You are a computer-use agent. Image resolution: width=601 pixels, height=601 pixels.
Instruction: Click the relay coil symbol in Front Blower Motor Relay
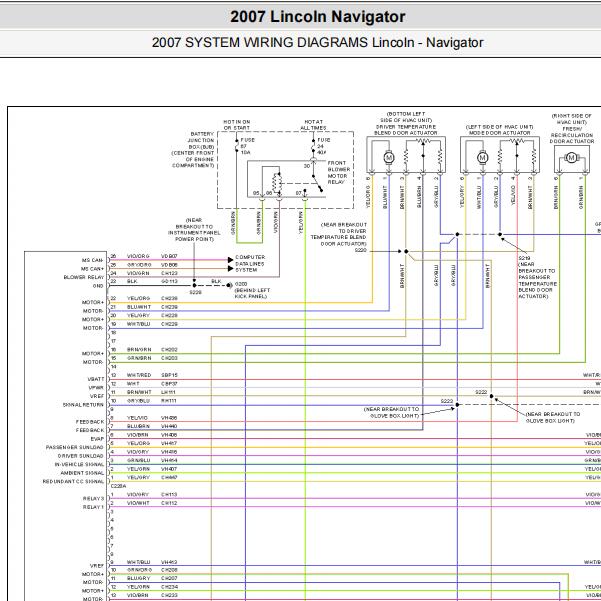pos(277,182)
